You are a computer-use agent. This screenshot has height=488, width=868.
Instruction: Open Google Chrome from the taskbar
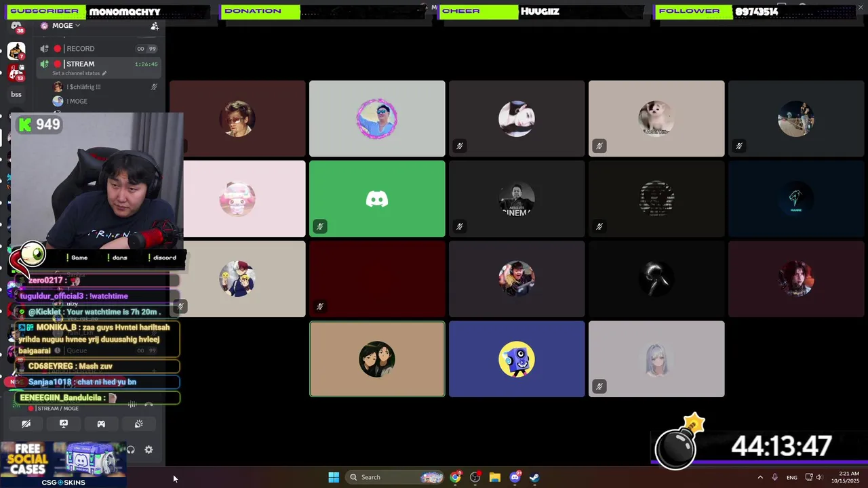click(456, 477)
